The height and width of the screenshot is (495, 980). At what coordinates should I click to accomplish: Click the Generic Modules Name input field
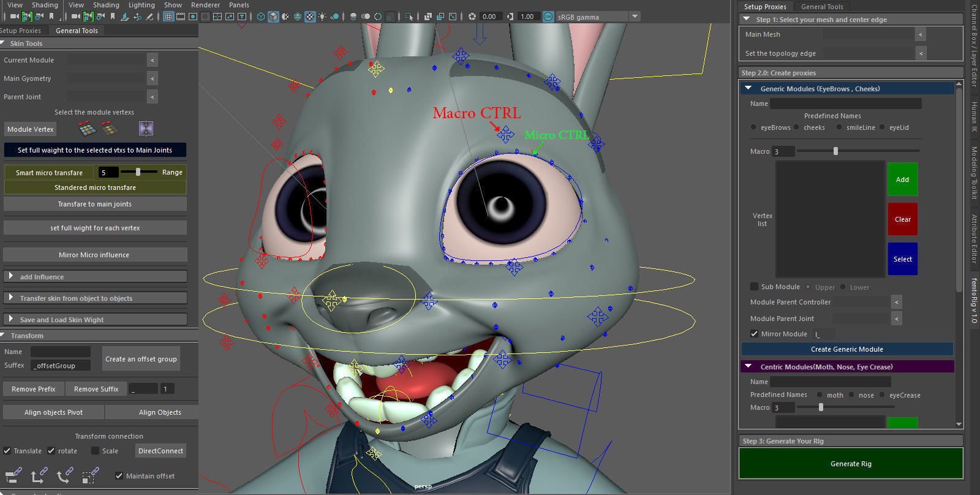pos(845,104)
